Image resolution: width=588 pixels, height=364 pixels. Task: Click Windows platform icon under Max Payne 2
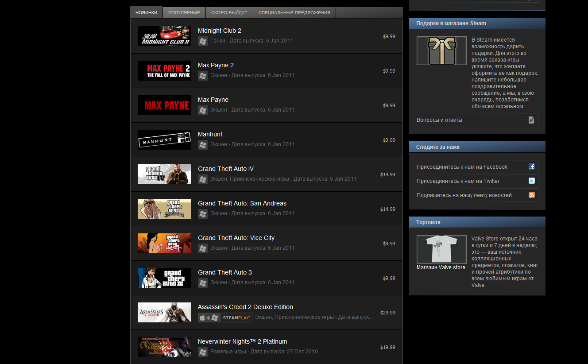point(203,76)
